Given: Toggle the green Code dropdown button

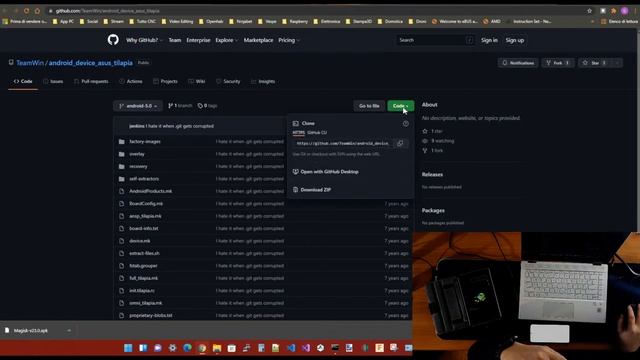Looking at the screenshot, I should coord(400,106).
